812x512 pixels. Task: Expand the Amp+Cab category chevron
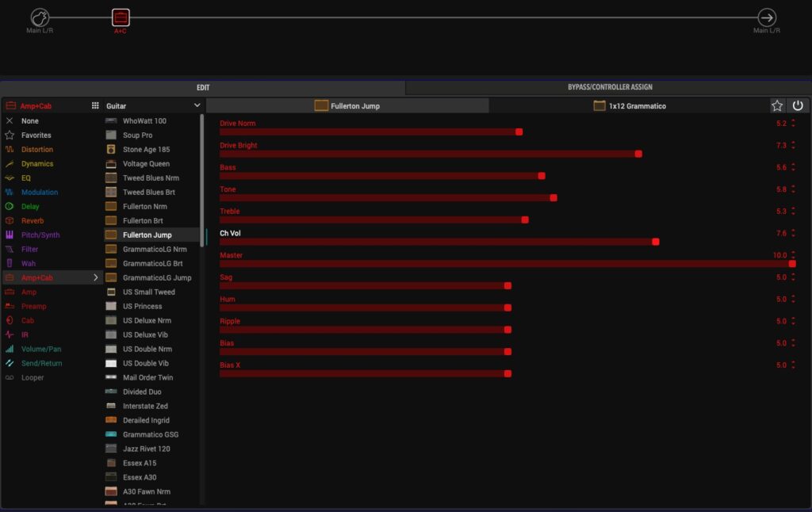[x=96, y=278]
